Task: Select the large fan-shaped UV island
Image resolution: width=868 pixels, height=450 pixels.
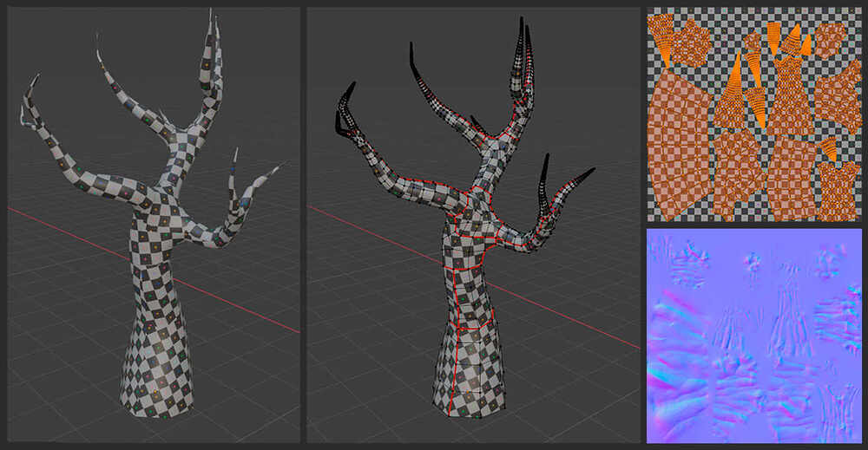Action: [x=679, y=145]
